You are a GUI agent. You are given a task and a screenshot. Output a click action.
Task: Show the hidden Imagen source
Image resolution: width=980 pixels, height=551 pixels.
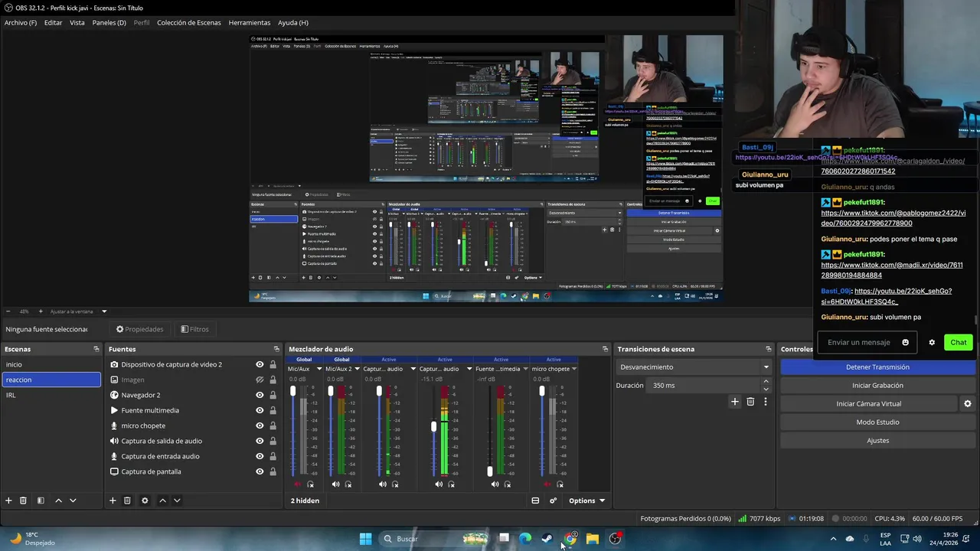tap(260, 380)
